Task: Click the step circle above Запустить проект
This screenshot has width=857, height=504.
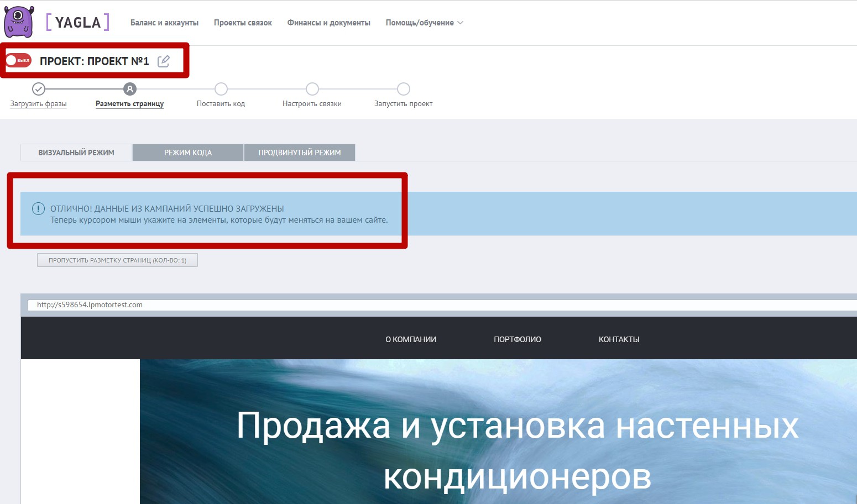Action: [404, 89]
